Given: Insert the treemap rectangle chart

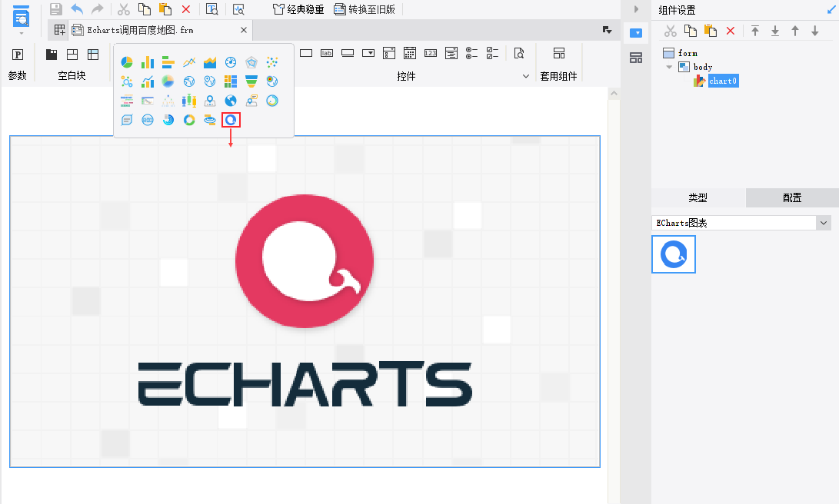Looking at the screenshot, I should 231,81.
